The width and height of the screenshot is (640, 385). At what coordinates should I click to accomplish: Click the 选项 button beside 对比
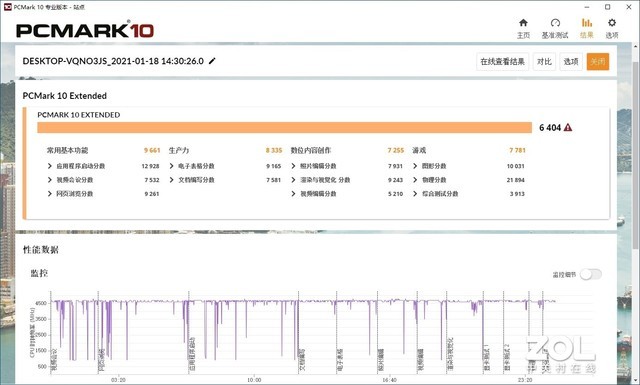[x=571, y=62]
